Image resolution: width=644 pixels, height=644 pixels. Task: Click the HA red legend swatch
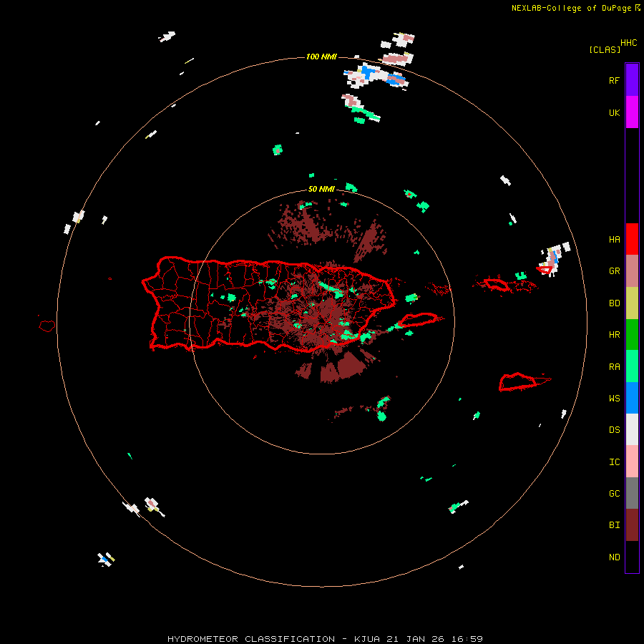632,239
